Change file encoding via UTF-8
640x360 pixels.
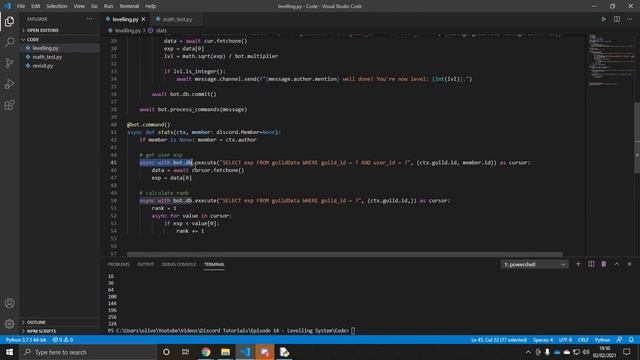(565, 340)
